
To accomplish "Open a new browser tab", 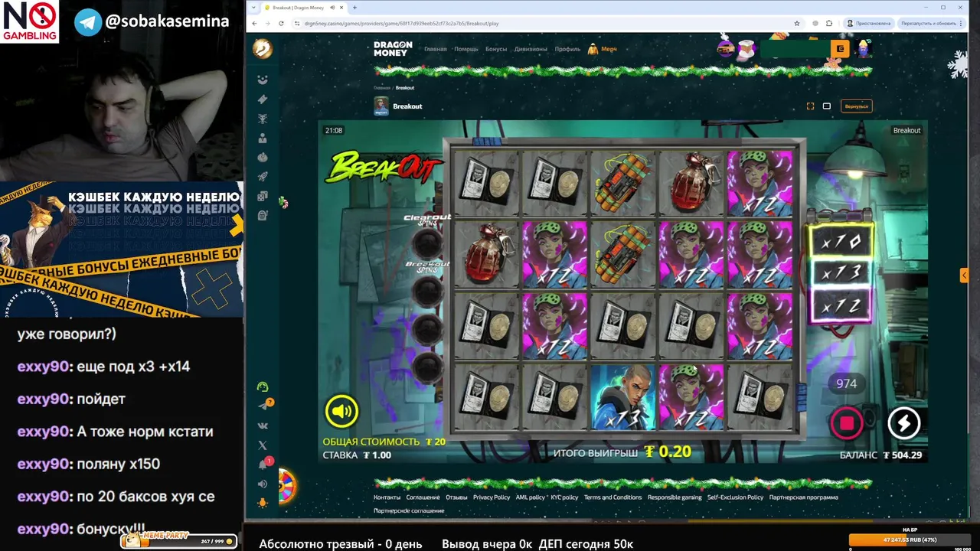I will tap(354, 8).
